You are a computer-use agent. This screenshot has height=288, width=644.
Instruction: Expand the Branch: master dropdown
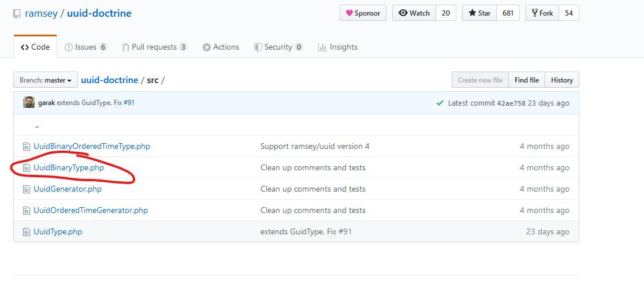point(46,80)
